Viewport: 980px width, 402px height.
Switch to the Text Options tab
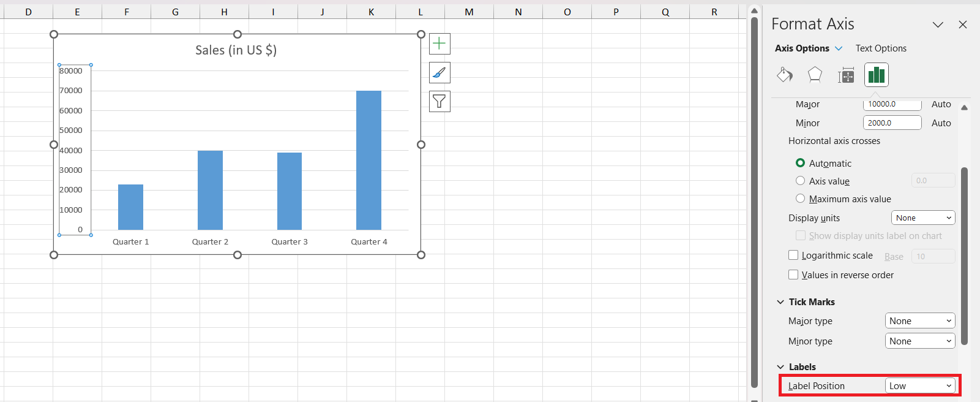coord(881,48)
